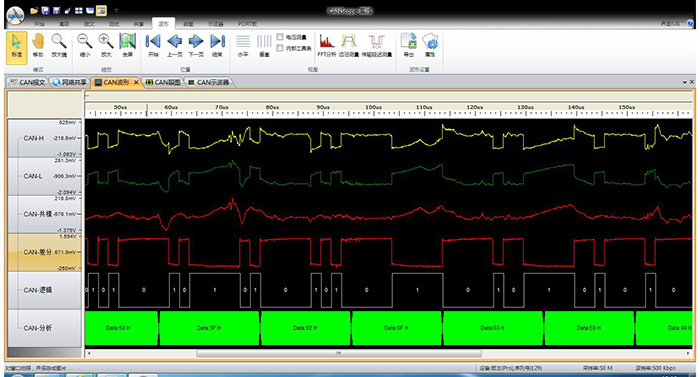Open the quick access toolbar dropdown
This screenshot has height=377, width=700.
pyautogui.click(x=117, y=10)
